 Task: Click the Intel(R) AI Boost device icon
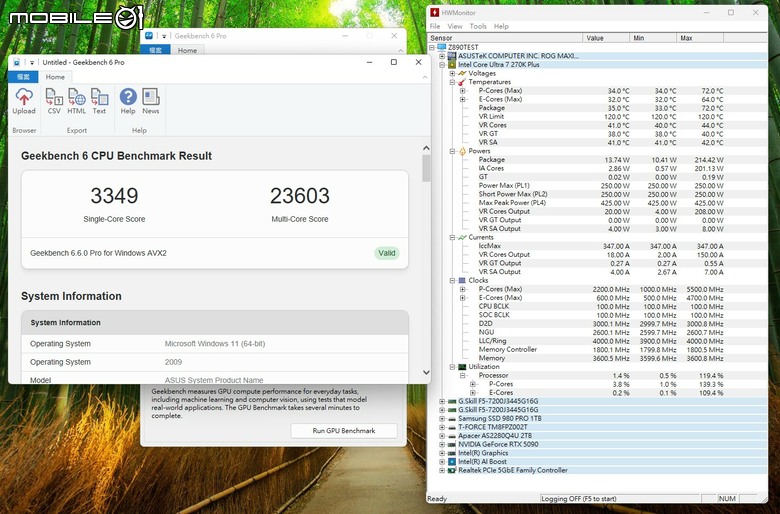(x=452, y=462)
